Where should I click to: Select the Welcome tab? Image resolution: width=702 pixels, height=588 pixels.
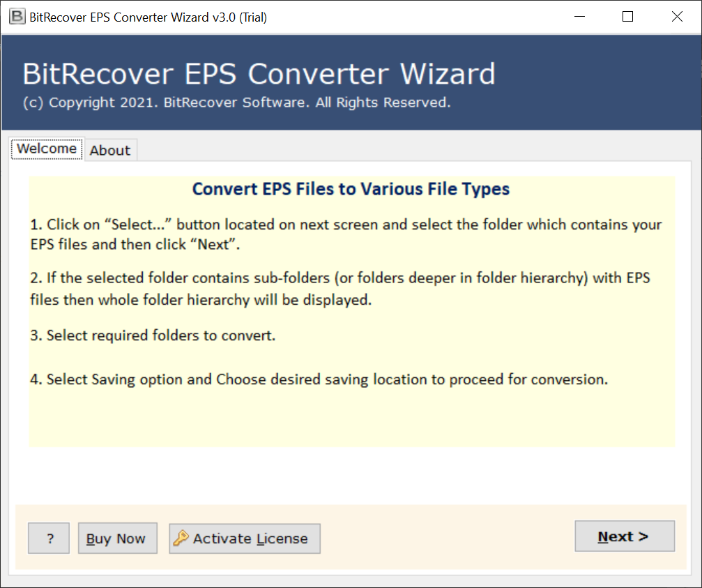47,149
